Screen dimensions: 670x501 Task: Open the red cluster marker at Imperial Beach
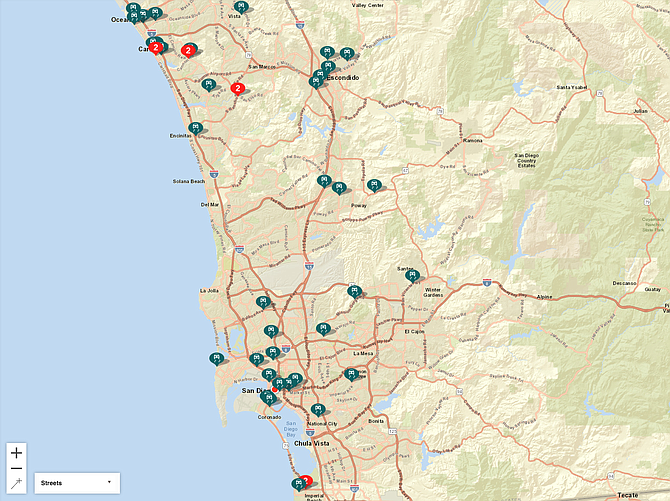[x=306, y=480]
